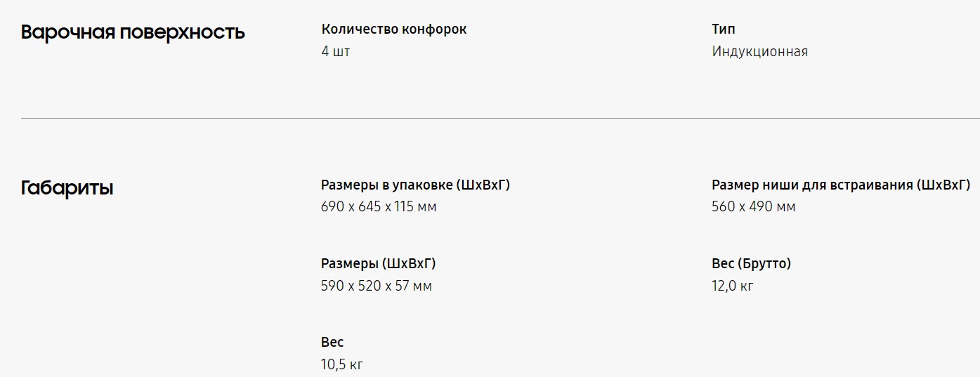Select the "Размеры в упаковке" label text
This screenshot has width=980, height=377.
click(x=386, y=185)
